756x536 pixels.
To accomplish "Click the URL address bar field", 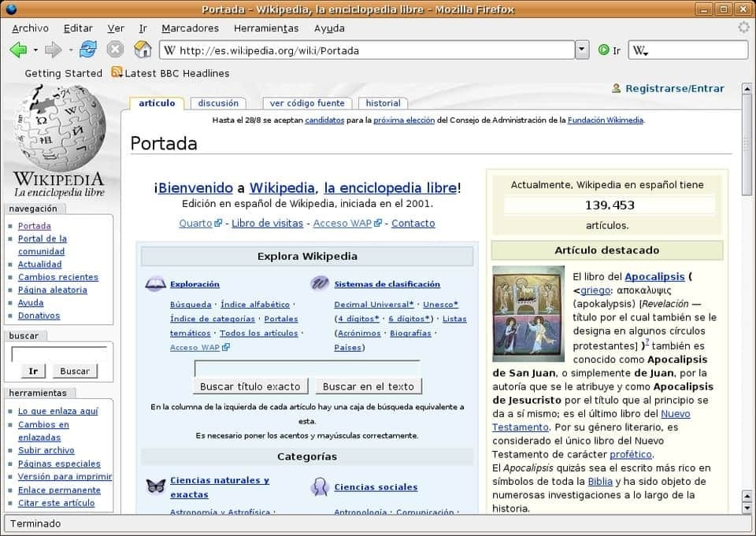I will 367,50.
